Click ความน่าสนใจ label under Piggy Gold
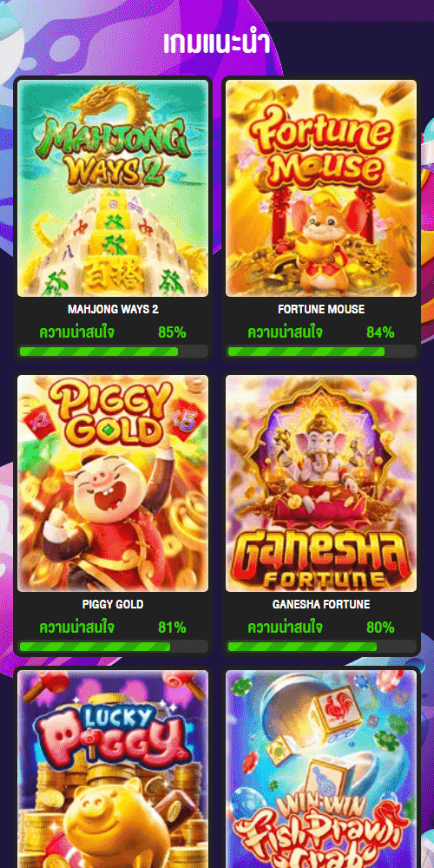This screenshot has height=868, width=434. (x=77, y=628)
